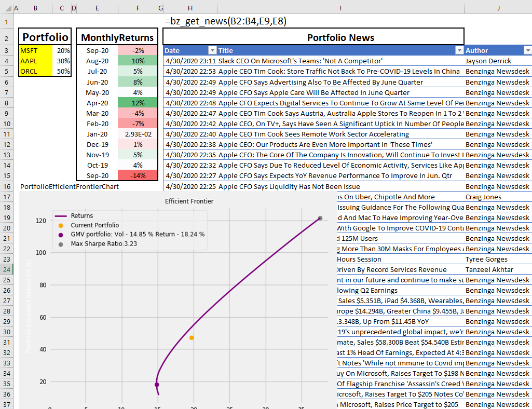Screen dimensions: 532x409
Task: Select column header I
Action: [340, 8]
